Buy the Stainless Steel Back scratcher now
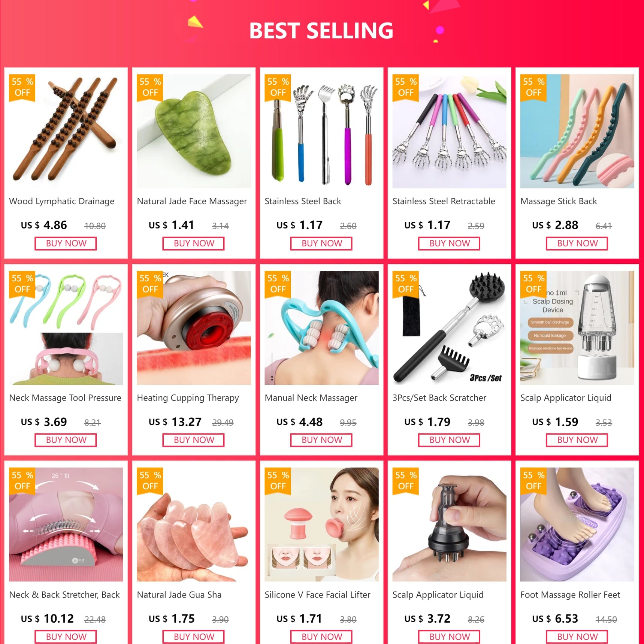Screen dimensions: 644x644 tap(321, 244)
